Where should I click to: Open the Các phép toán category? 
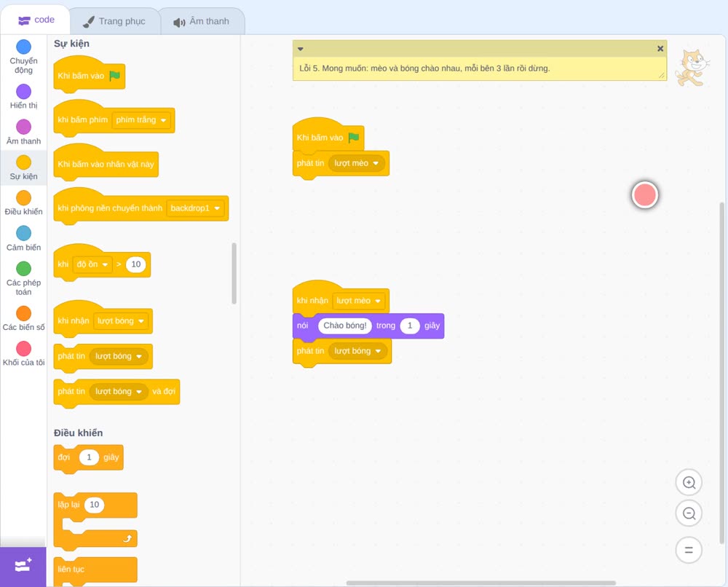point(23,279)
